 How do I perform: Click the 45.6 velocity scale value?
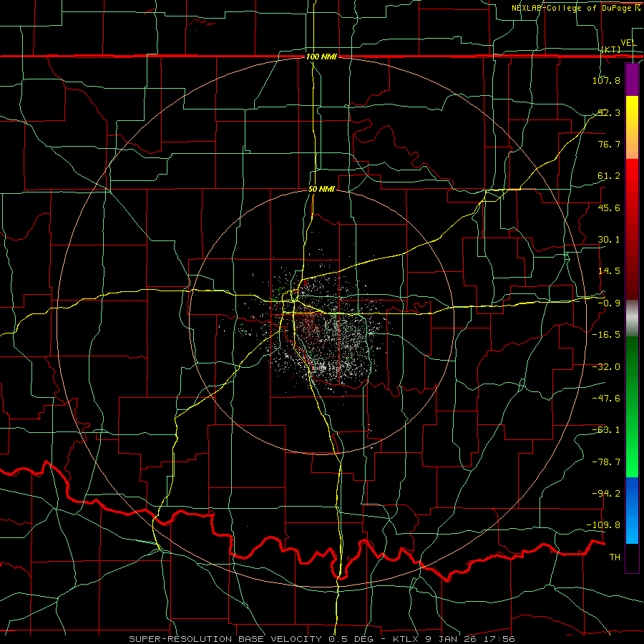609,208
